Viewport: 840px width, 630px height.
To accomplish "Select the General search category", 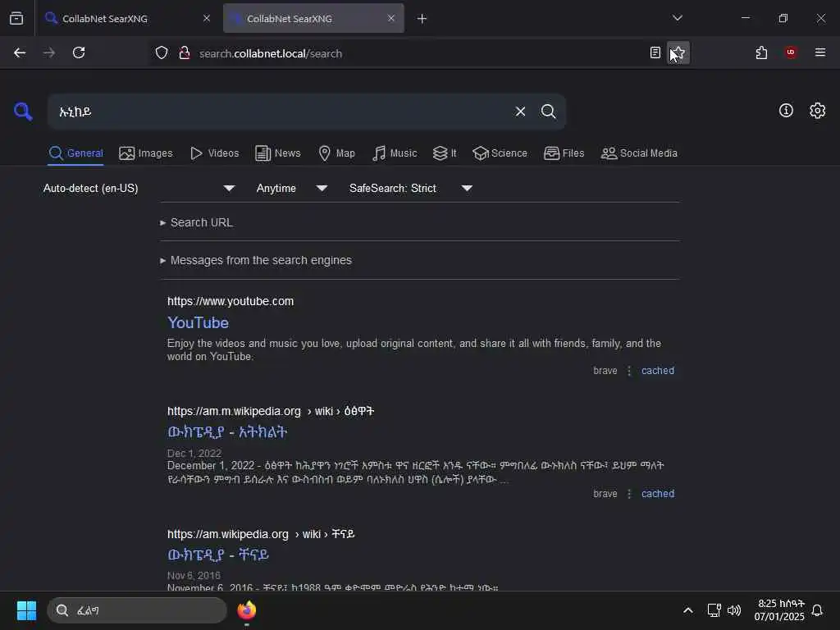I will coord(75,153).
